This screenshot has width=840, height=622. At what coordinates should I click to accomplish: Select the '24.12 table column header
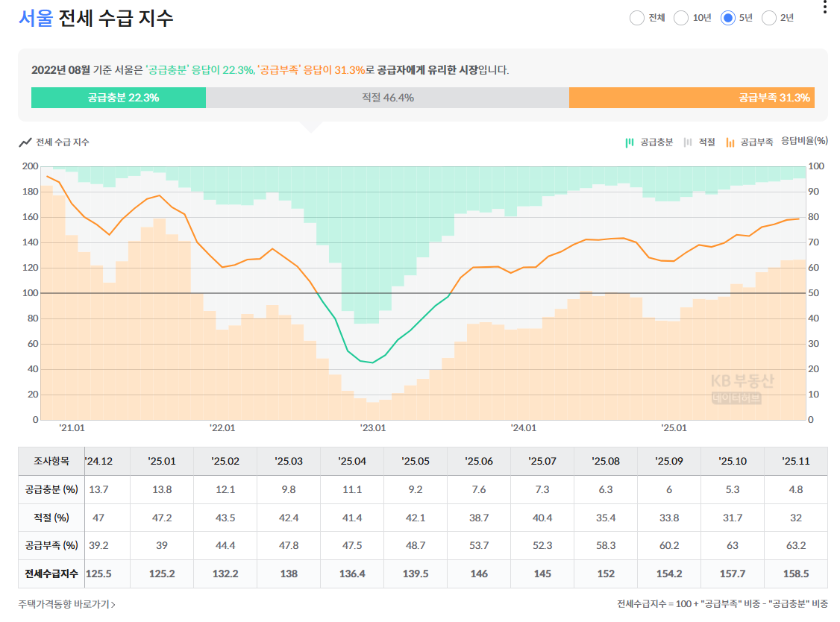click(99, 461)
